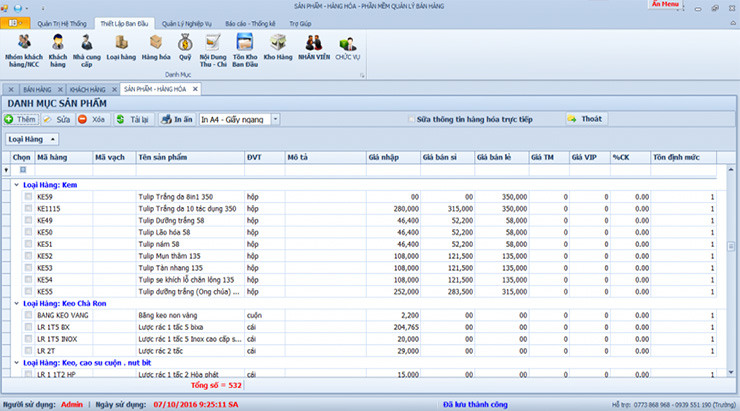Click the Sửa edit button

pos(57,119)
